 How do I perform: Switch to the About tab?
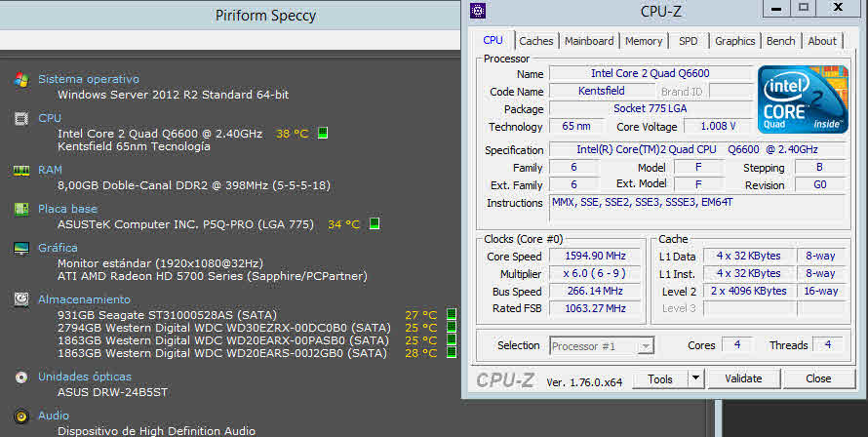click(822, 41)
